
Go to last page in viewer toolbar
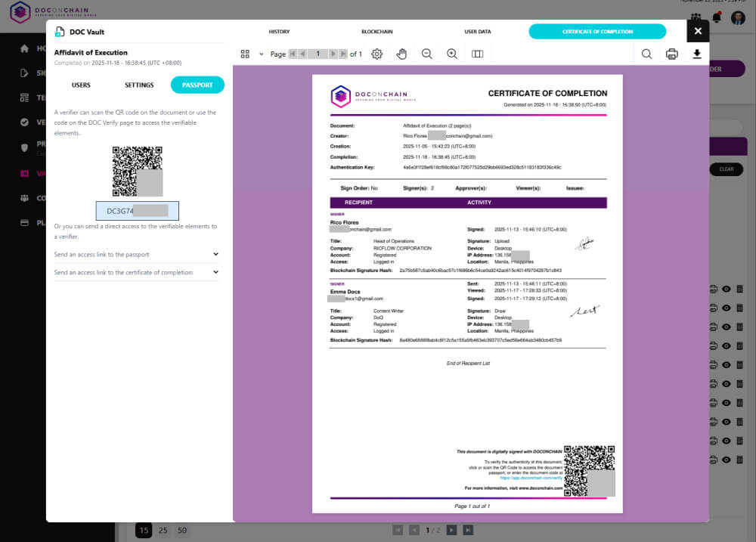tap(342, 54)
